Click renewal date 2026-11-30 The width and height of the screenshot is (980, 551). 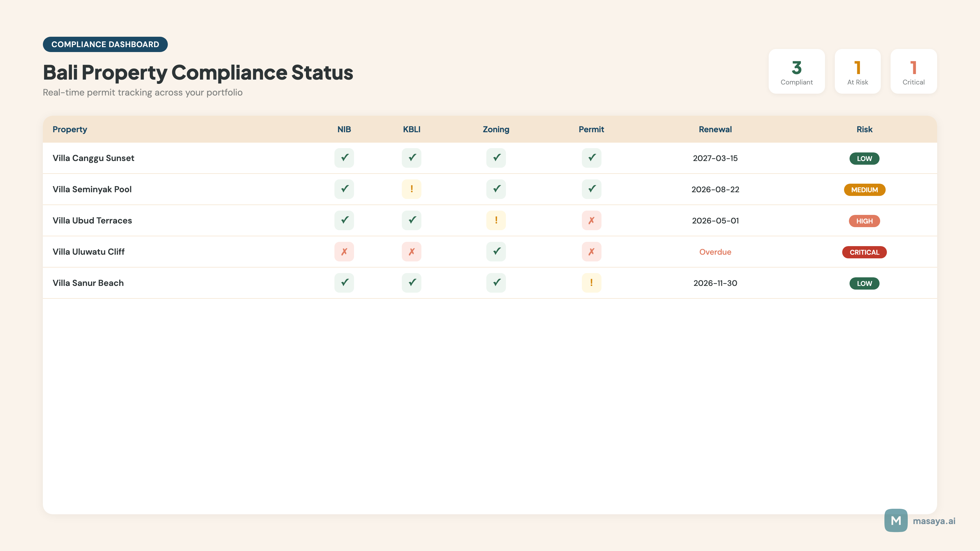[x=715, y=283]
